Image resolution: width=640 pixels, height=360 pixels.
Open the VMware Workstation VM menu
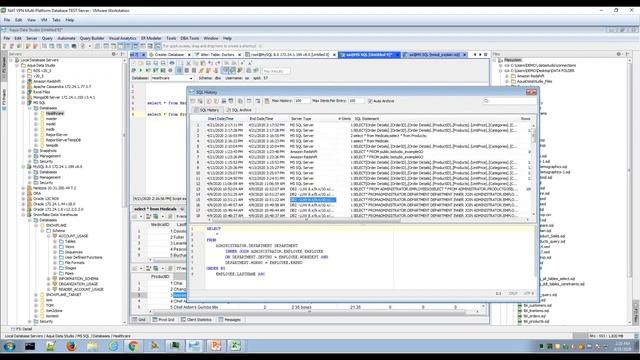pos(44,20)
